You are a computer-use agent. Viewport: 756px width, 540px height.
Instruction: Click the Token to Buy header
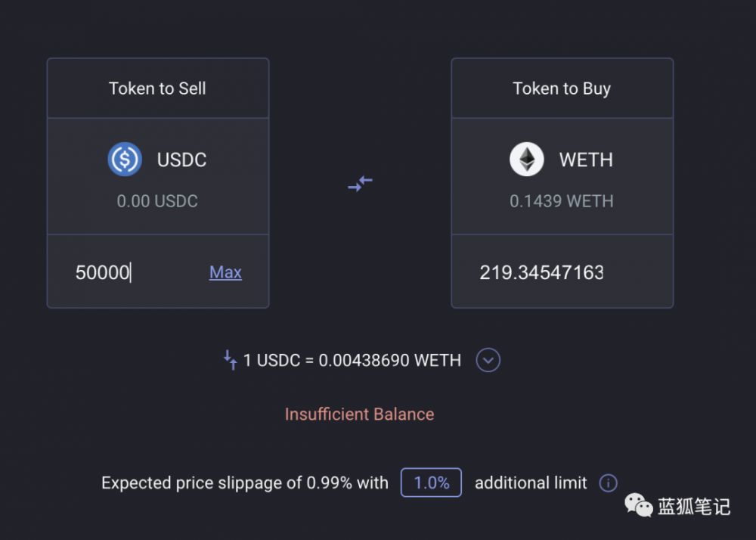click(562, 88)
